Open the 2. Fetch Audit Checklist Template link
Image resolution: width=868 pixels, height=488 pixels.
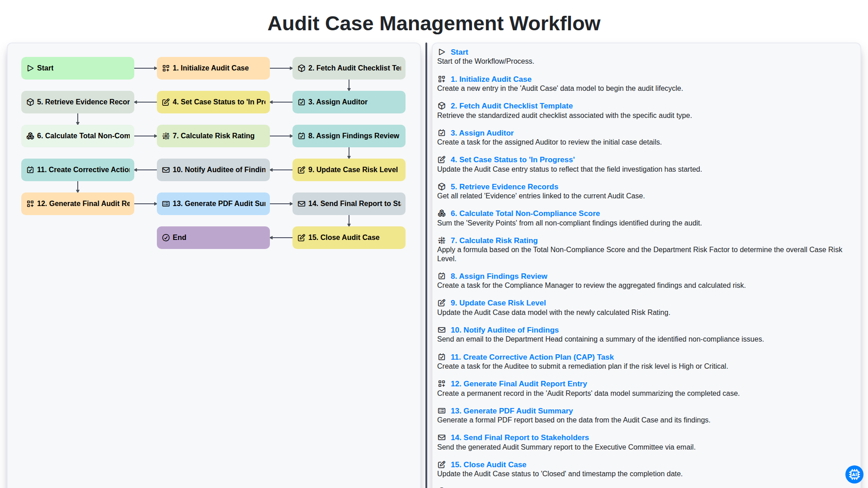click(x=512, y=106)
